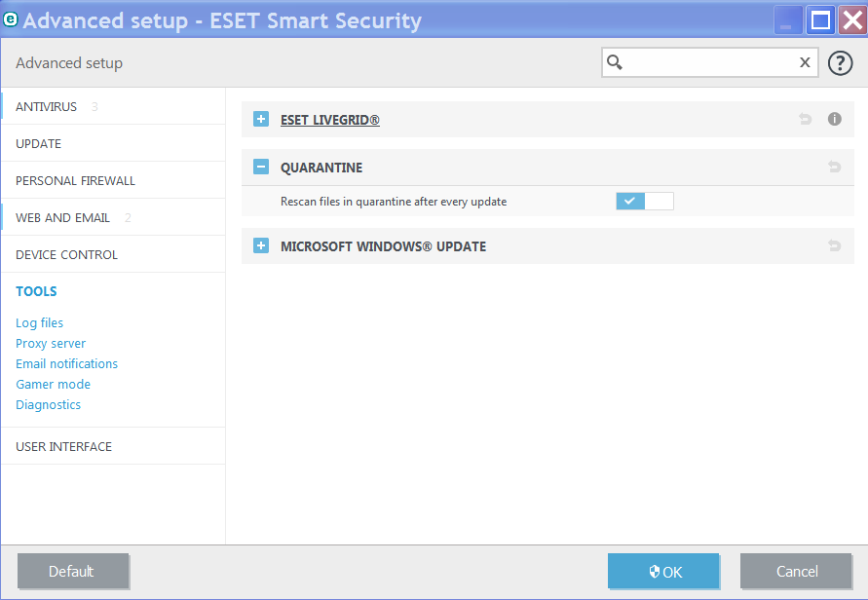Image resolution: width=868 pixels, height=600 pixels.
Task: Clear the search box with X
Action: coord(805,62)
